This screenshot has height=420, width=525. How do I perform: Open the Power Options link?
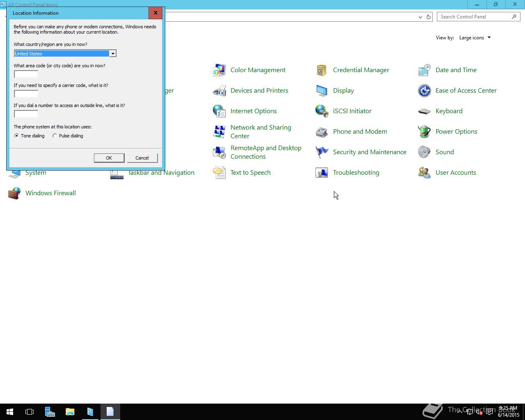pos(457,132)
